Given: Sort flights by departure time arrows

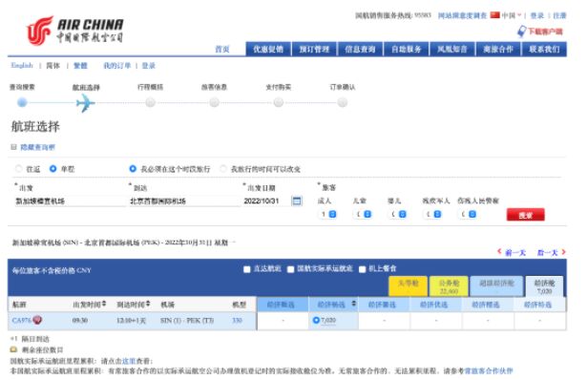Looking at the screenshot, I should pos(104,303).
